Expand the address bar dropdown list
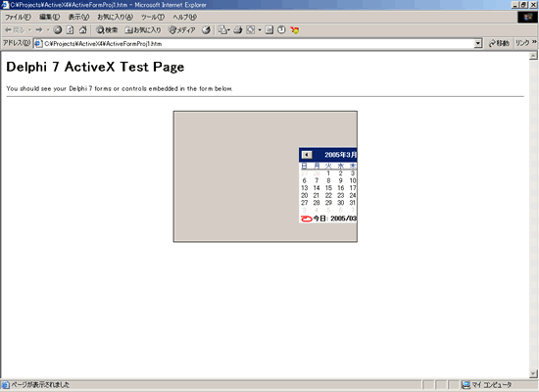 (478, 44)
